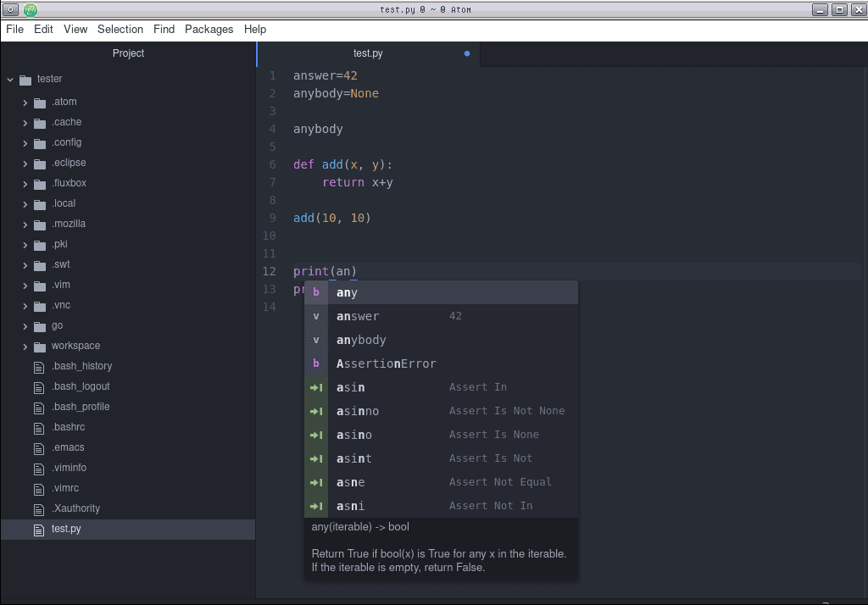Click the folder icon next to workspace
The image size is (868, 605).
[40, 347]
